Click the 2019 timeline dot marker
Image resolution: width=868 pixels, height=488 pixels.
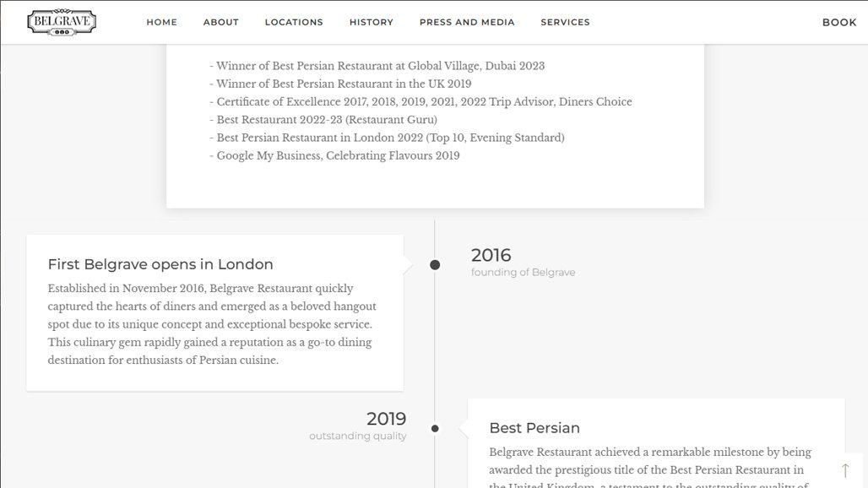(x=435, y=429)
